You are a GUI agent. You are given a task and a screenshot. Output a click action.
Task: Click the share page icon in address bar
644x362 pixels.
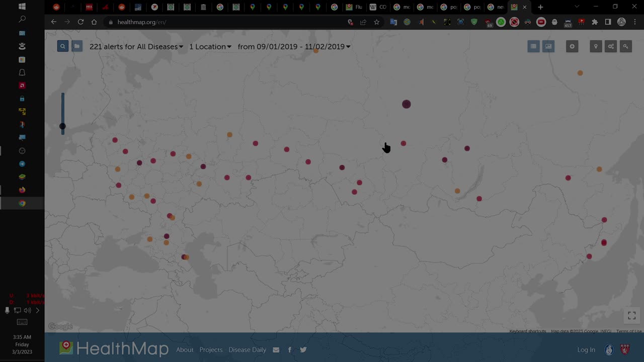pos(363,22)
